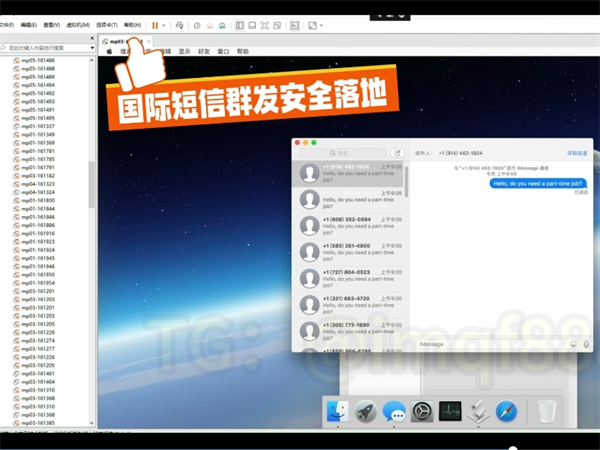Click the compose new message icon
Viewport: 600px width, 450px height.
click(397, 153)
